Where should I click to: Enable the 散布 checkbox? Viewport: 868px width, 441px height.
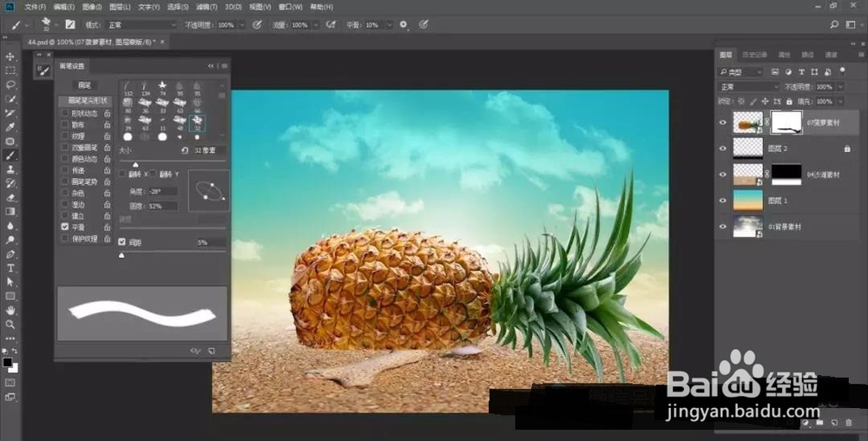click(65, 124)
